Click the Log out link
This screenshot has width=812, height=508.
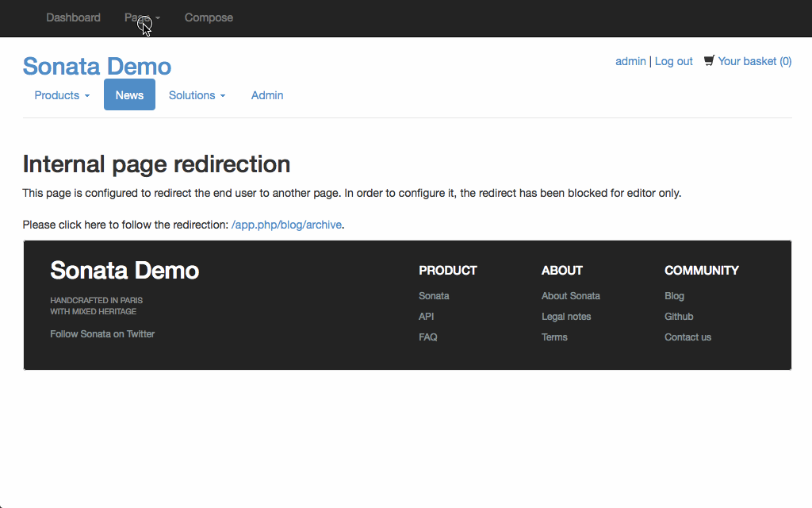(x=673, y=61)
